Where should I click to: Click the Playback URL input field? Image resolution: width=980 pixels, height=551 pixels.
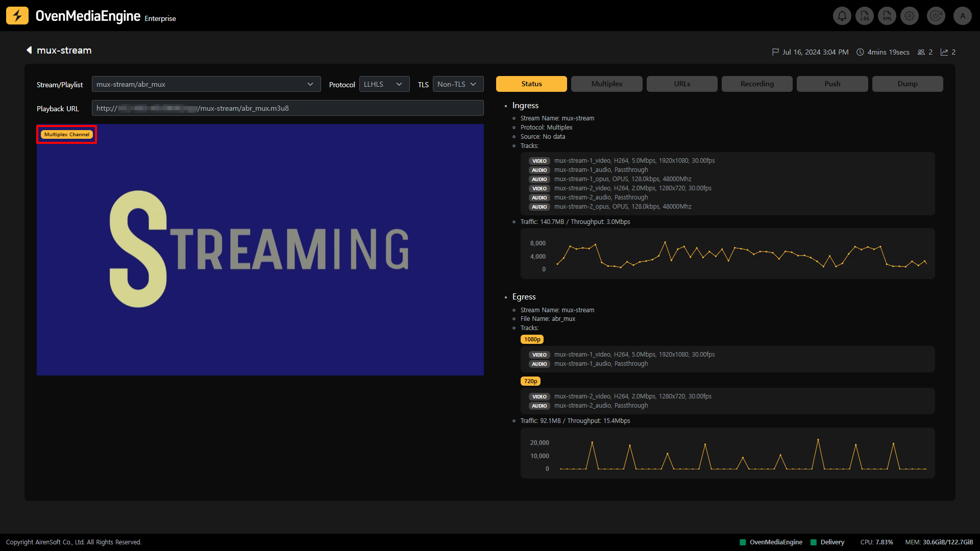click(287, 108)
